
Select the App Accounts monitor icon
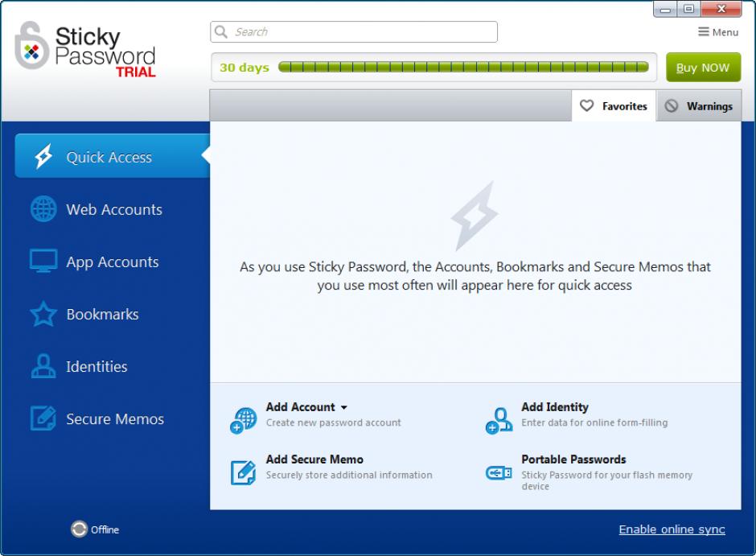click(43, 262)
